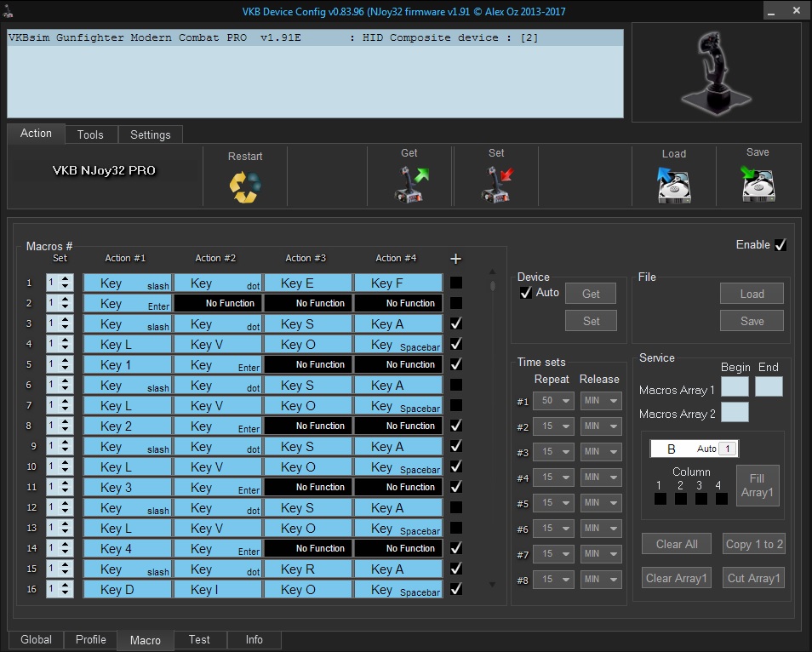Click Set stepper for macro row 1

coord(60,283)
